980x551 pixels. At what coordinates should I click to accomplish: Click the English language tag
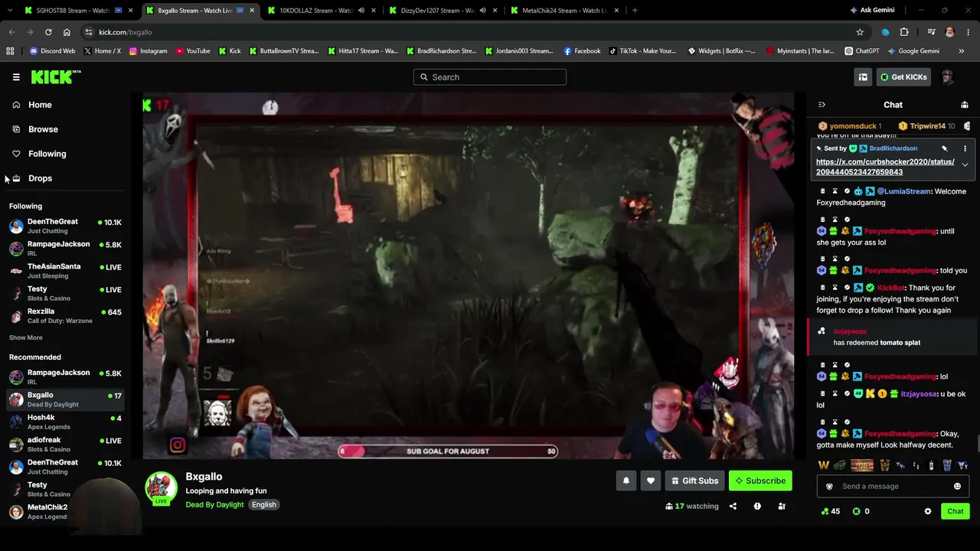tap(263, 504)
